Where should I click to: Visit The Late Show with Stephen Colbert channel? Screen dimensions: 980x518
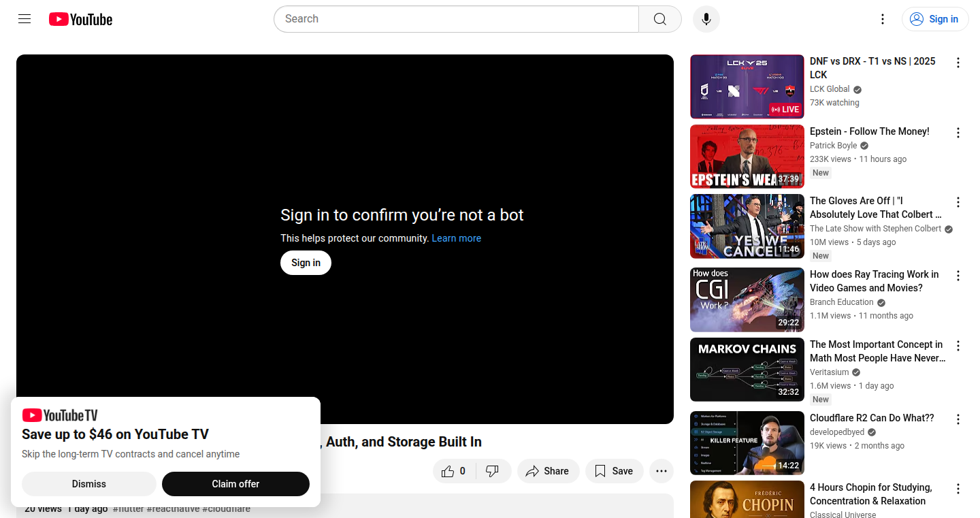tap(875, 229)
